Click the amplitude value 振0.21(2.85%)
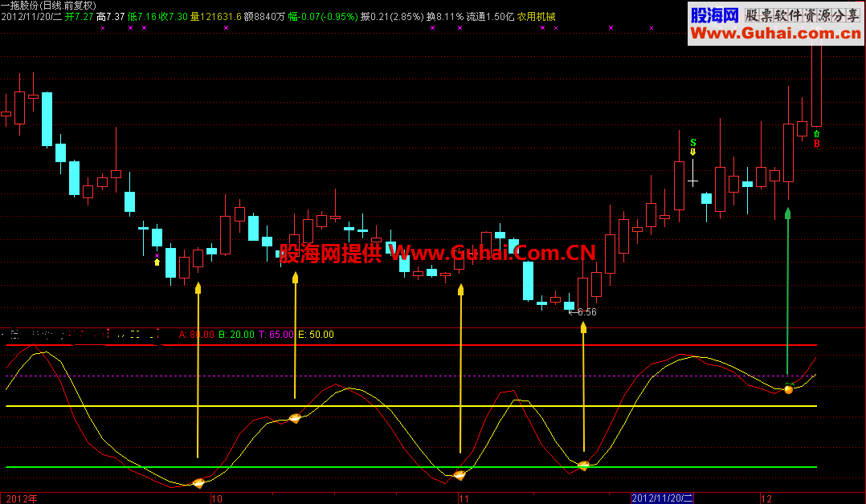Viewport: 866px width, 504px height. click(392, 17)
